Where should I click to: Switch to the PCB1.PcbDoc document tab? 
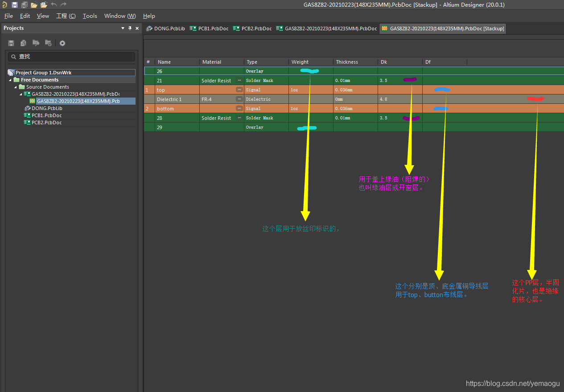[209, 29]
